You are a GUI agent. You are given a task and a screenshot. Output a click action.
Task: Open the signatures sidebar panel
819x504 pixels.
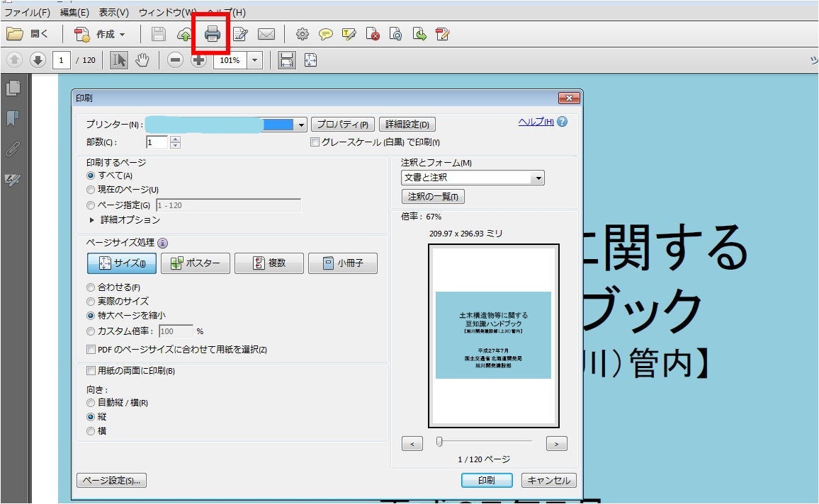pos(13,181)
